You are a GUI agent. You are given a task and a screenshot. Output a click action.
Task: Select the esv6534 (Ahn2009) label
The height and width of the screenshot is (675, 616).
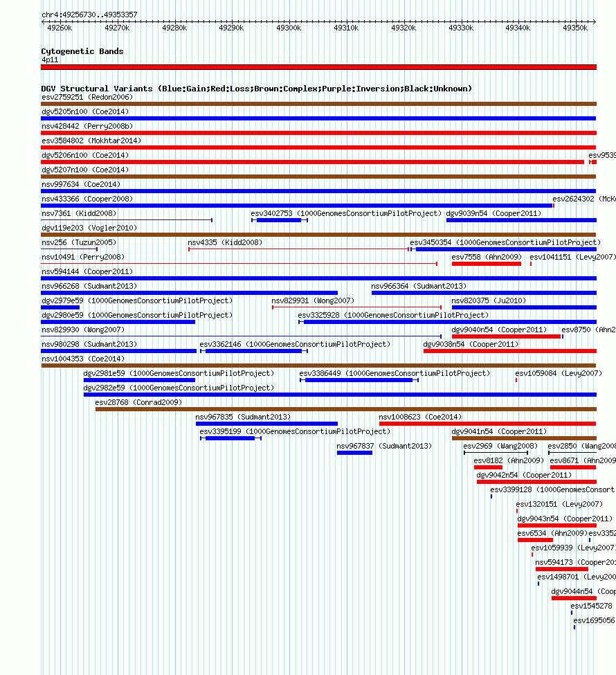pyautogui.click(x=553, y=533)
